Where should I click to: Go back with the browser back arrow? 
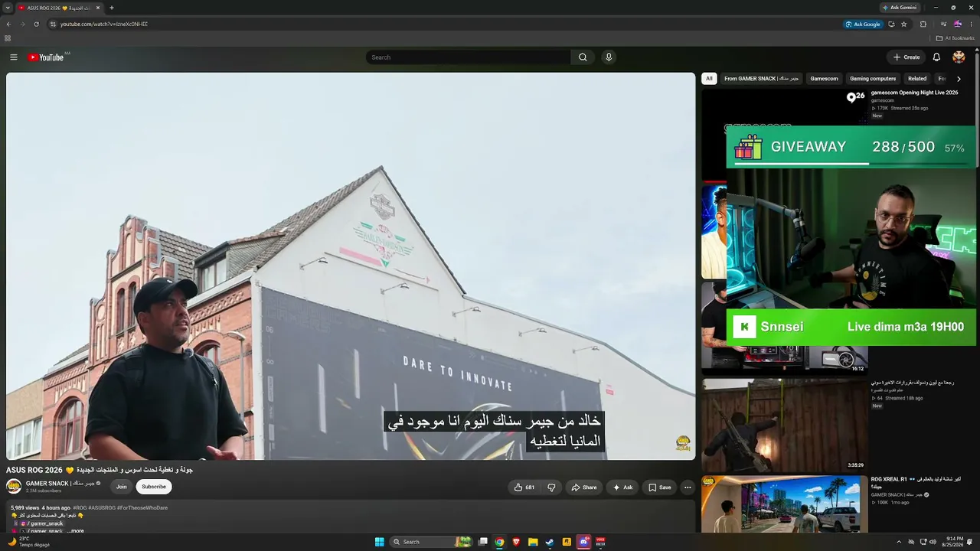(x=8, y=24)
